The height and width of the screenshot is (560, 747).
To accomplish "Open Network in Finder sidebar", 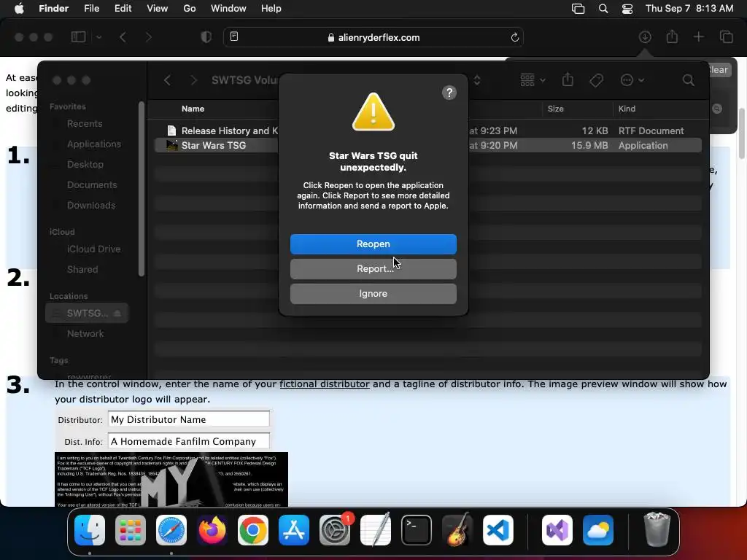I will pyautogui.click(x=85, y=334).
